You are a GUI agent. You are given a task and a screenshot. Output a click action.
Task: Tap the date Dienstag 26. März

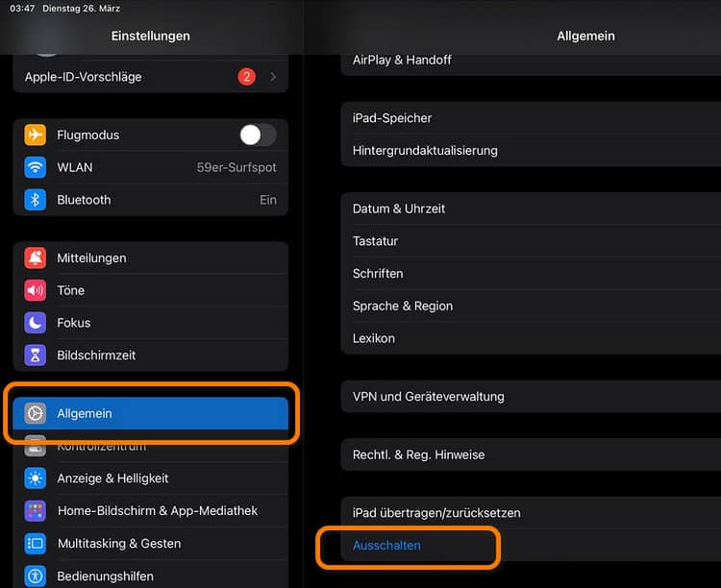pyautogui.click(x=82, y=9)
